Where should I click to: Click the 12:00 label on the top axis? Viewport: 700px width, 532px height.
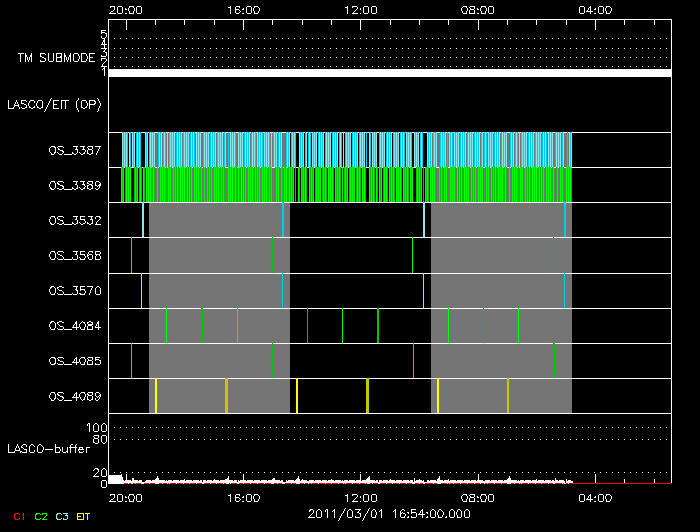tap(360, 9)
